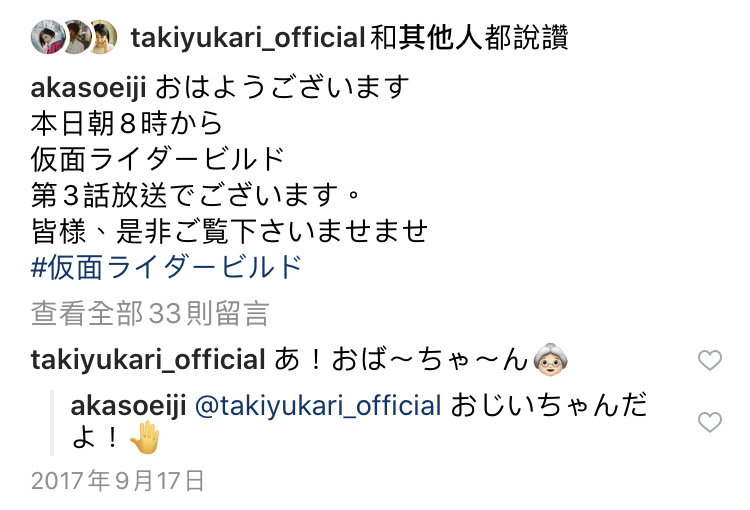This screenshot has height=510, width=750.
Task: Click the reply text おじいちゃんだよ
Action: pyautogui.click(x=359, y=421)
